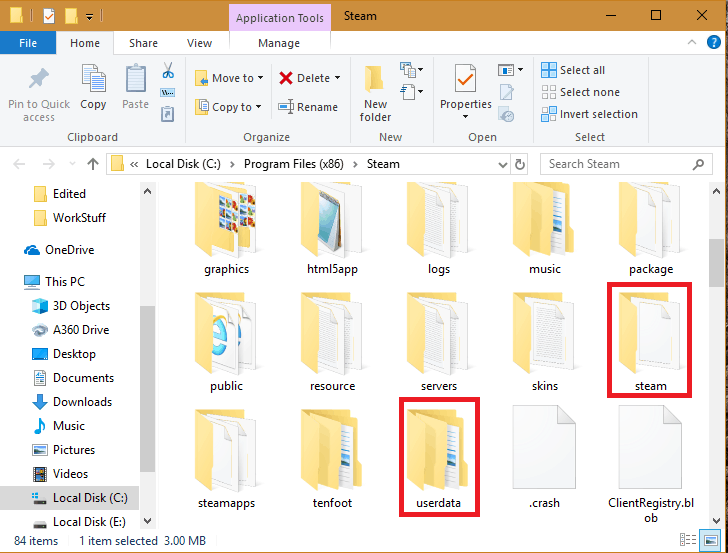Image resolution: width=728 pixels, height=553 pixels.
Task: Create a New folder
Action: [375, 94]
